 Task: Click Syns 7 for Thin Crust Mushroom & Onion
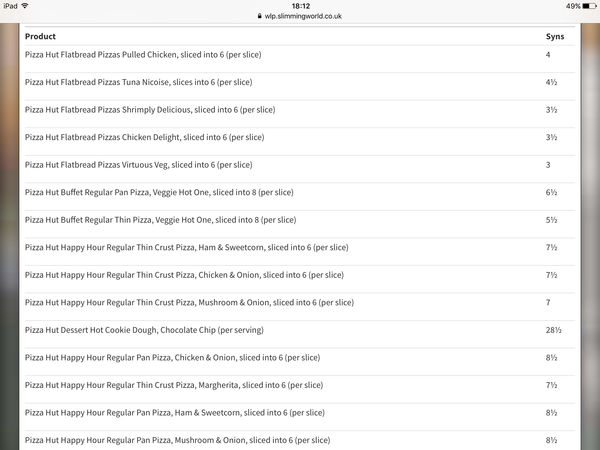[x=548, y=303]
